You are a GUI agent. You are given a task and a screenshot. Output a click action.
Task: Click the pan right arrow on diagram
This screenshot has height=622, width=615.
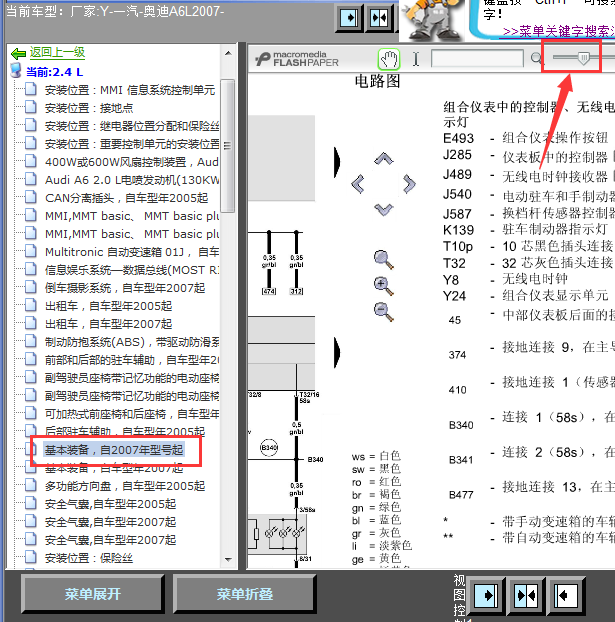tap(409, 184)
